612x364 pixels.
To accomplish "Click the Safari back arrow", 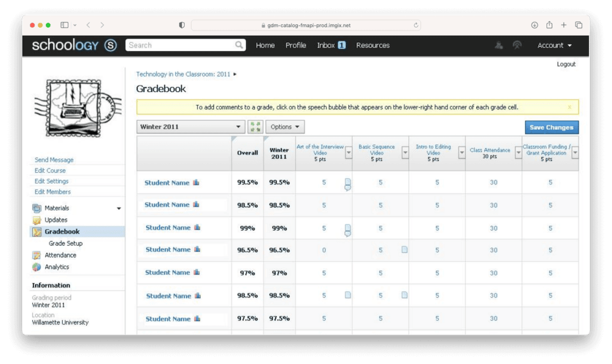I will 88,25.
